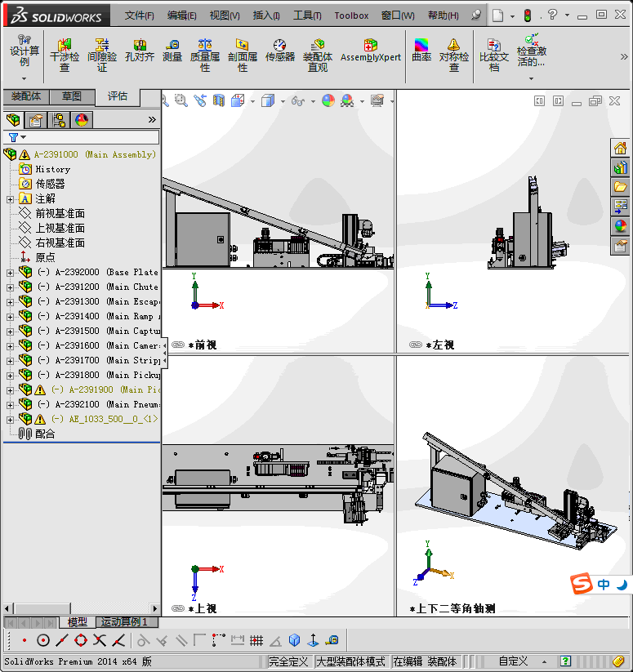Click the feature tree filter input field
This screenshot has width=633, height=672.
[92, 137]
